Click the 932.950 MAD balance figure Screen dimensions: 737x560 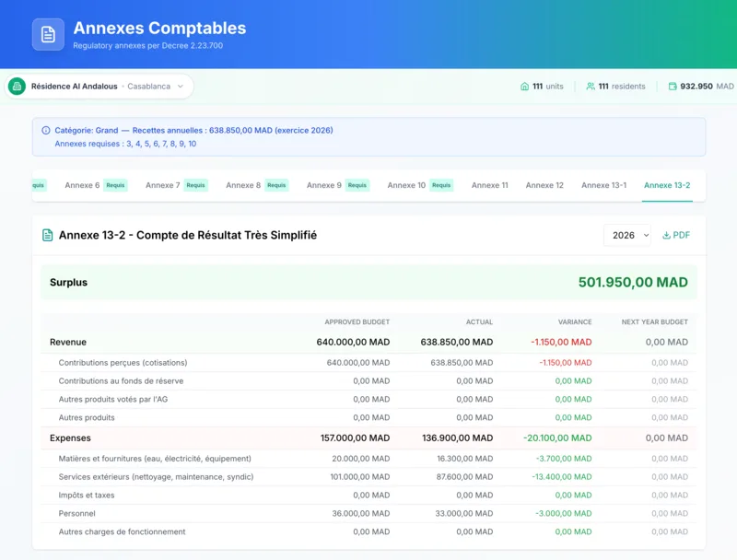[701, 87]
